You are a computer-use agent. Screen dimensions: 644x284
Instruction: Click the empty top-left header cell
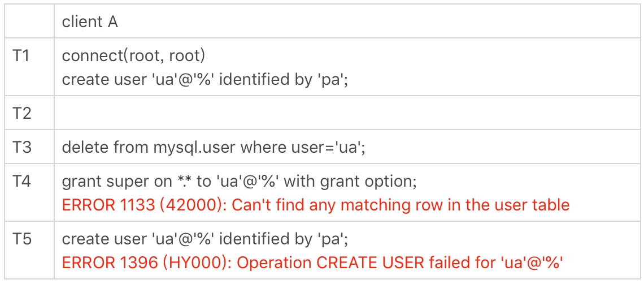click(x=29, y=21)
